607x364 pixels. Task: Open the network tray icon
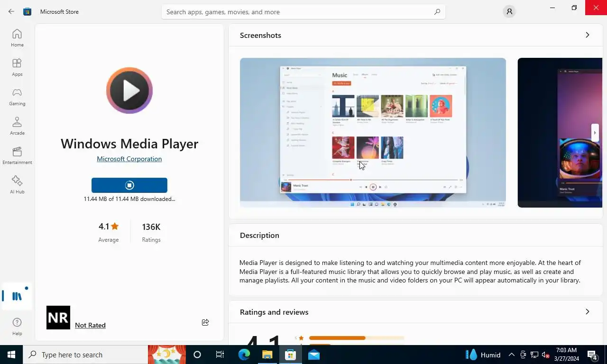pos(534,355)
